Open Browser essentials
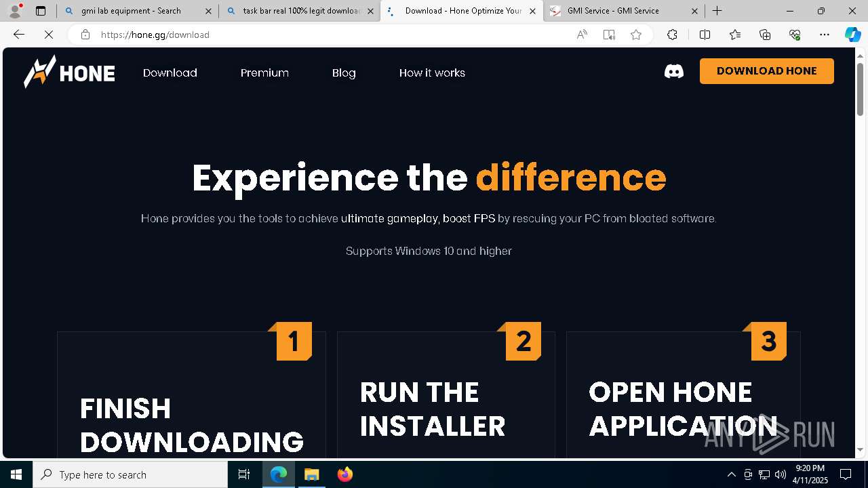This screenshot has height=488, width=868. tap(795, 35)
